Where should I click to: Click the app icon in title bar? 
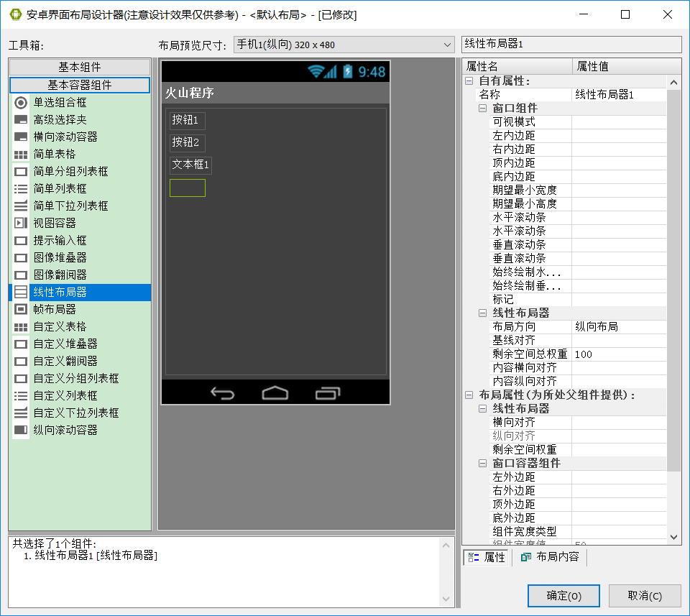[15, 14]
